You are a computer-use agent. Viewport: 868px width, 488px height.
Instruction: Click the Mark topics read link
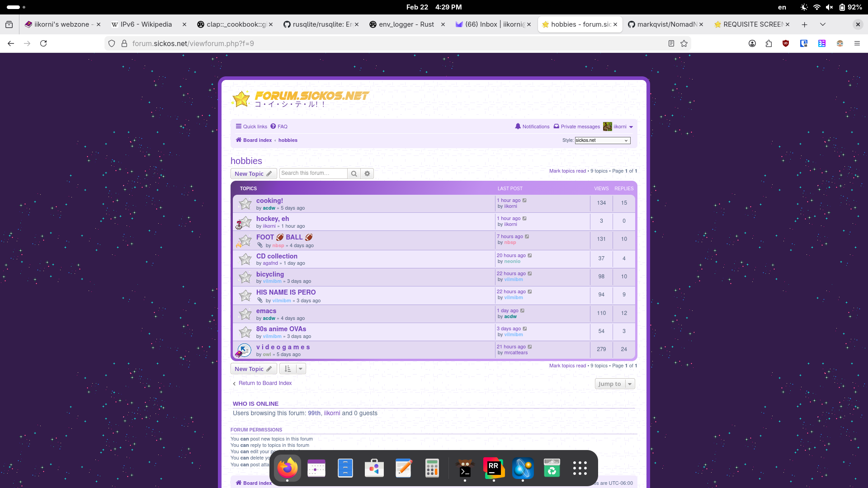(x=568, y=171)
